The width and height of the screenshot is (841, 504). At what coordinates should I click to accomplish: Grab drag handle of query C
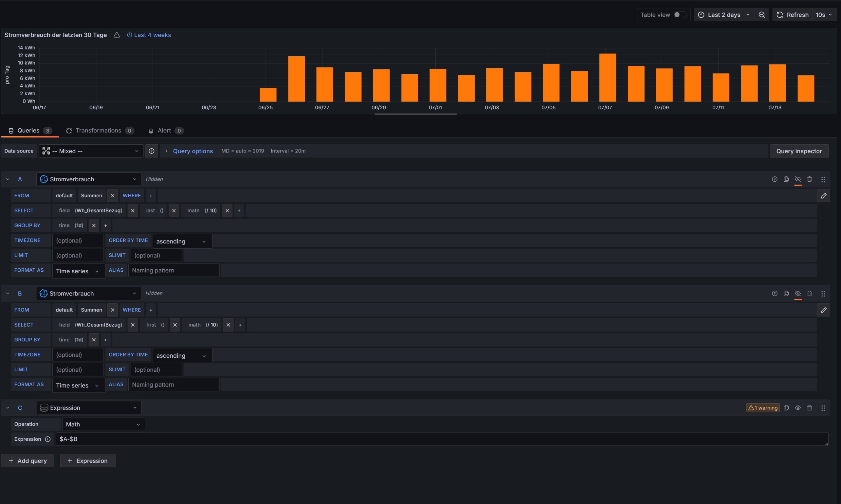pyautogui.click(x=823, y=408)
